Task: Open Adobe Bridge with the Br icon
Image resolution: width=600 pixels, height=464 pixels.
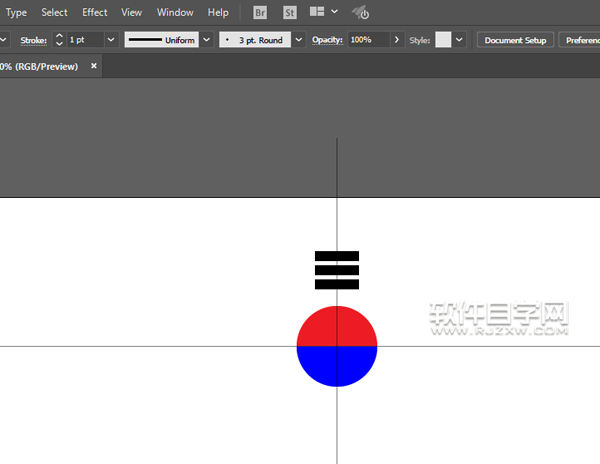Action: click(260, 13)
